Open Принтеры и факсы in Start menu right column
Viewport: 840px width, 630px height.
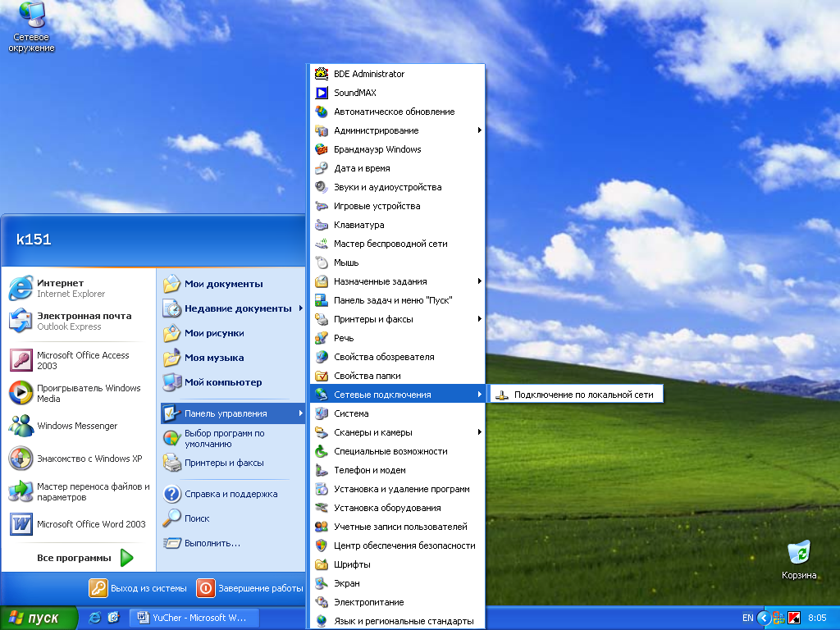(232, 463)
